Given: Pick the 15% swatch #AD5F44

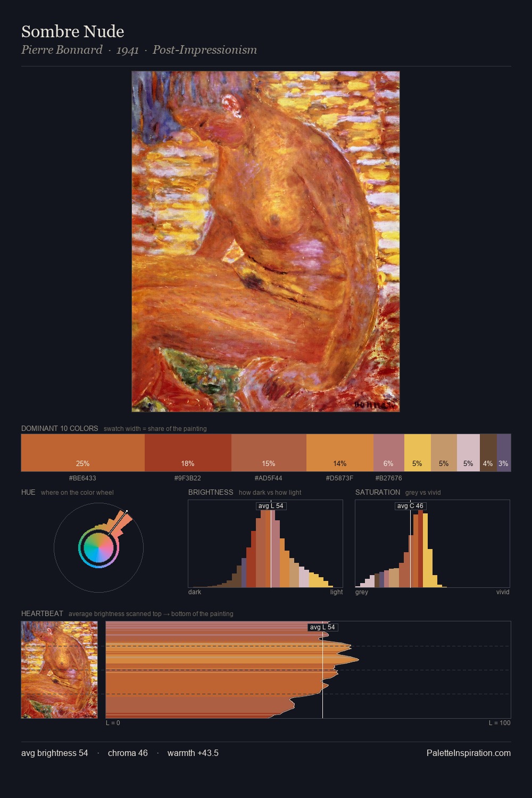Looking at the screenshot, I should [269, 453].
